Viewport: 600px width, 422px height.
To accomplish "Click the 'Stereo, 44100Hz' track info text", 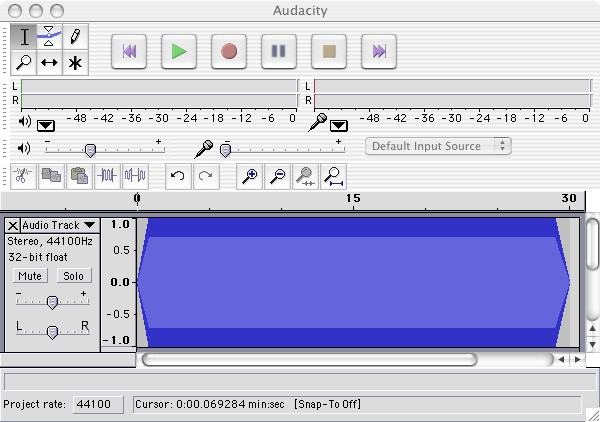I will 50,241.
